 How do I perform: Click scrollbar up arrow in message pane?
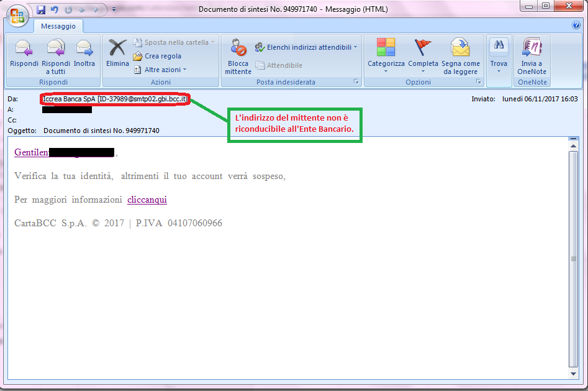coord(573,145)
